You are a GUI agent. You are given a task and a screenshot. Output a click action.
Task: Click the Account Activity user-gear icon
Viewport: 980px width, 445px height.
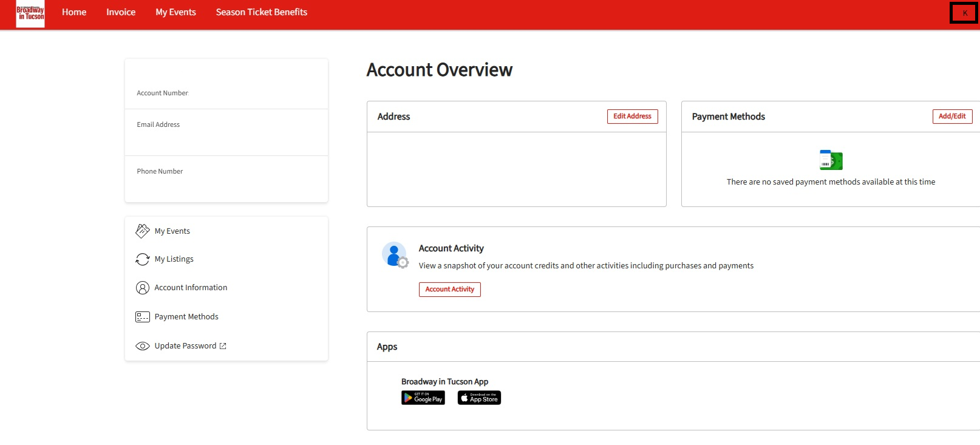pyautogui.click(x=395, y=255)
